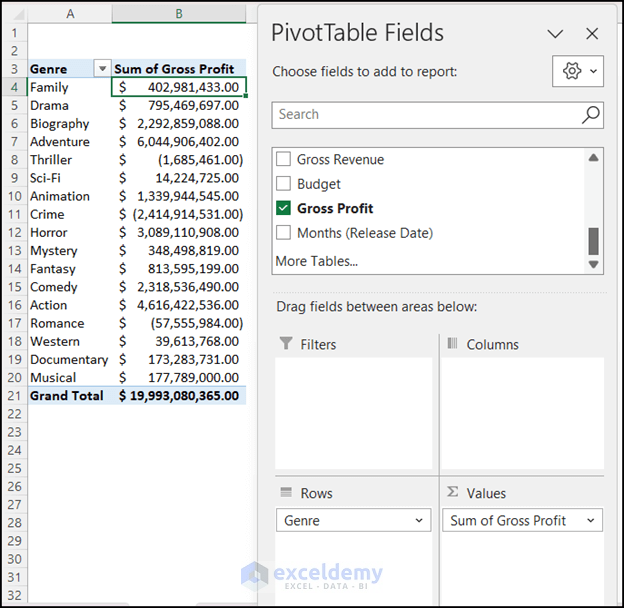Uncheck the Gross Profit field checkbox
The image size is (624, 608).
click(x=283, y=208)
